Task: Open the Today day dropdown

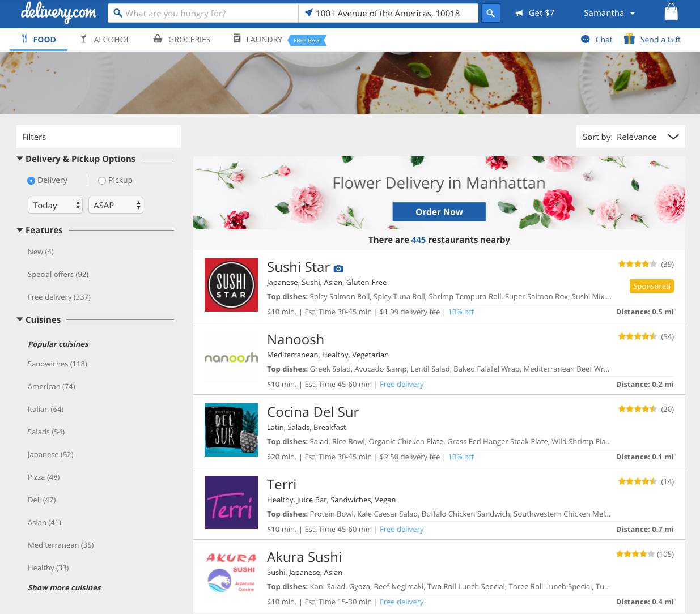Action: 55,205
